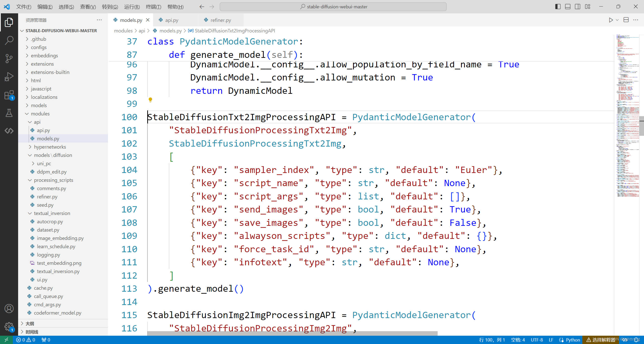Open the Search view in activity bar
Image resolution: width=644 pixels, height=344 pixels.
[x=9, y=40]
